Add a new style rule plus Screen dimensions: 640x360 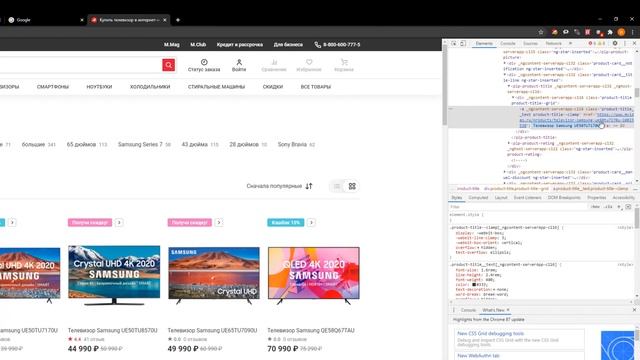tap(619, 207)
